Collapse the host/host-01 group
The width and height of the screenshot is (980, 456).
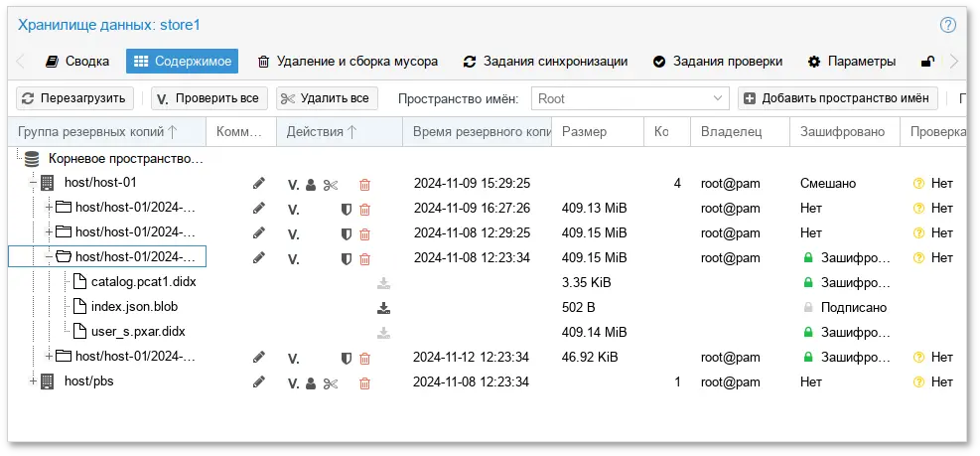pos(33,183)
